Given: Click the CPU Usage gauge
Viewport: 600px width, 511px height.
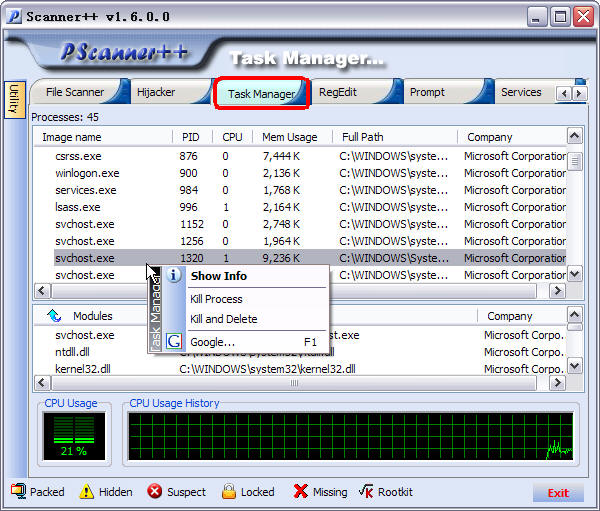Looking at the screenshot, I should [74, 436].
